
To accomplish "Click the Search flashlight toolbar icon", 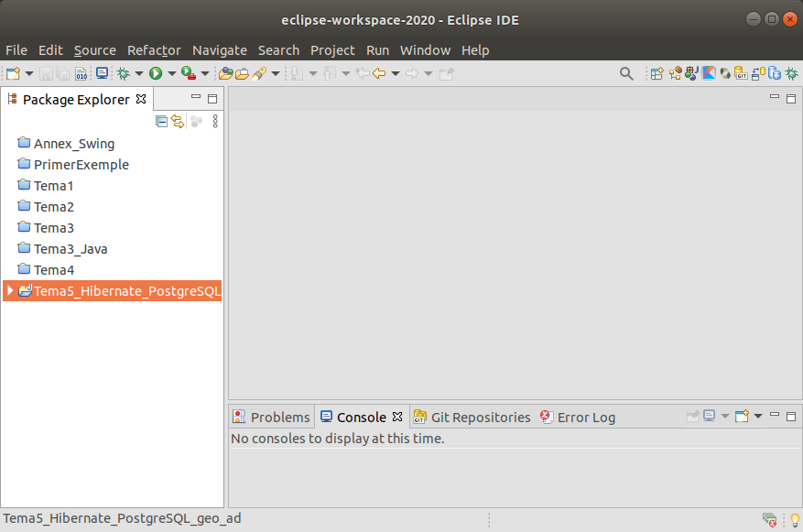I will point(260,74).
